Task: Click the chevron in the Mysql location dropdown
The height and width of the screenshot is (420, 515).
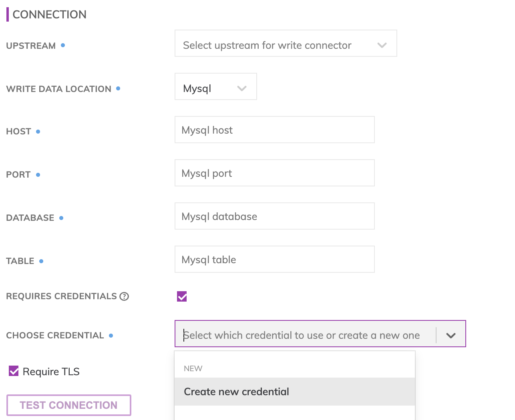Action: pyautogui.click(x=242, y=88)
